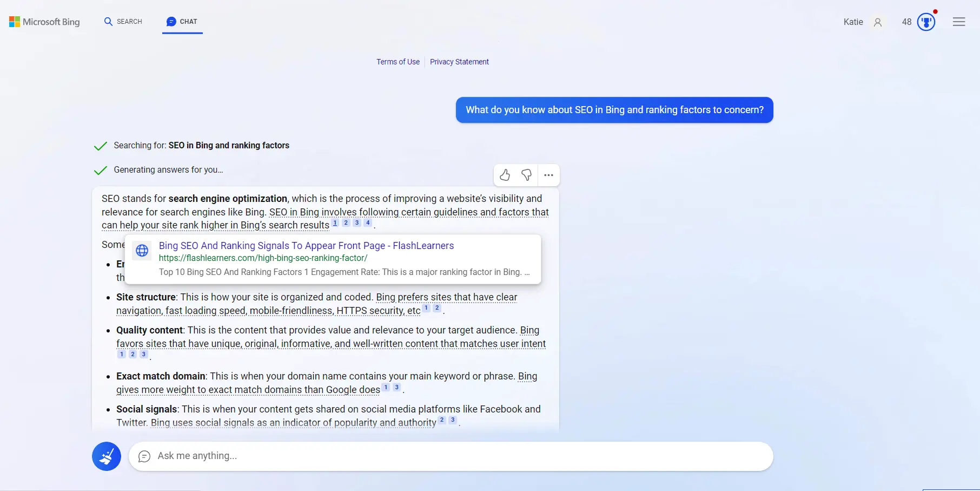Screen dimensions: 980x491
Task: Open citation 4 after 'Bing's search results'
Action: (368, 222)
